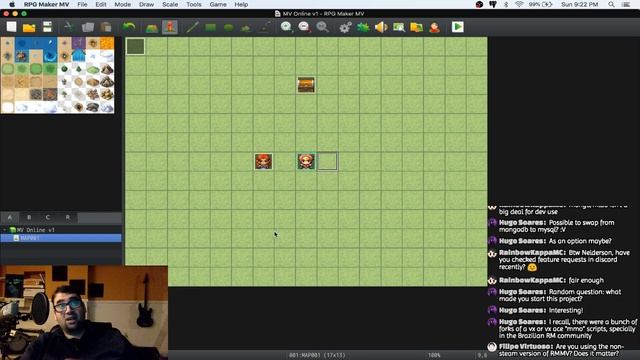
Task: Select the Shadow Pen tool
Action: tap(264, 27)
